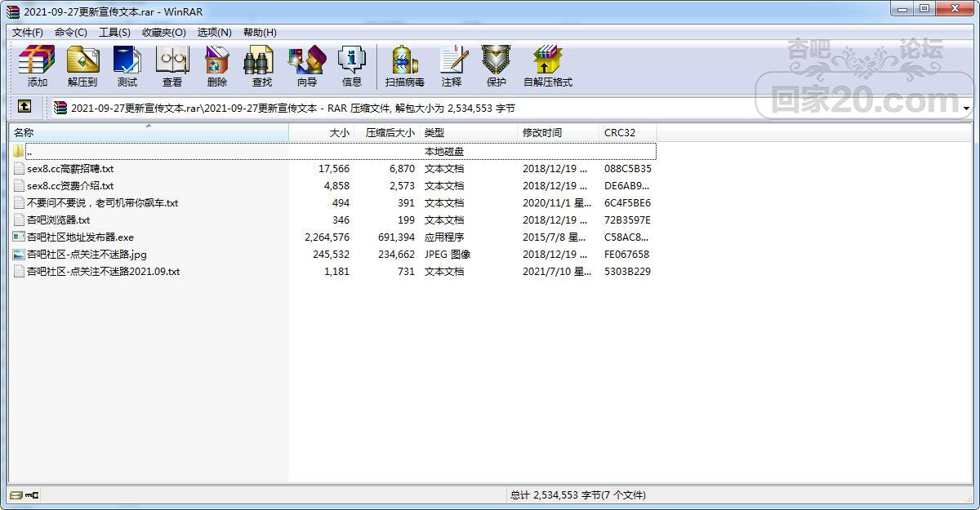
Task: Sort by the Type (类型) column header
Action: pos(470,132)
